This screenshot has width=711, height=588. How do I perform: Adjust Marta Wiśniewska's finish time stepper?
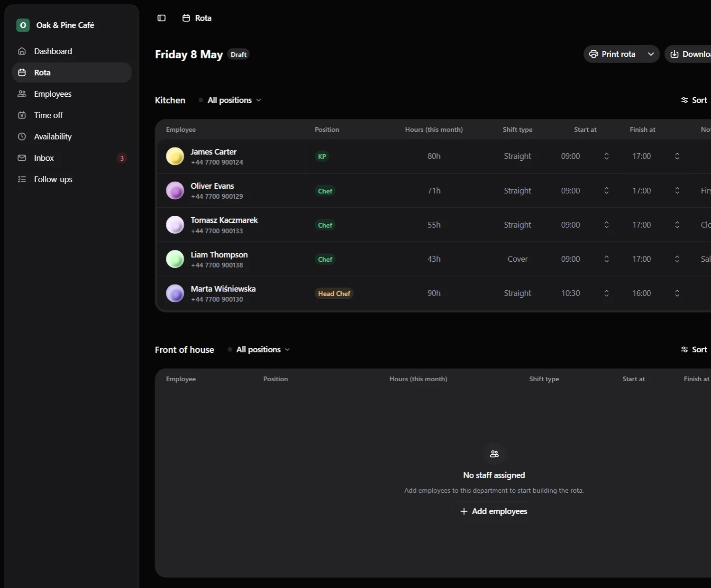click(677, 293)
